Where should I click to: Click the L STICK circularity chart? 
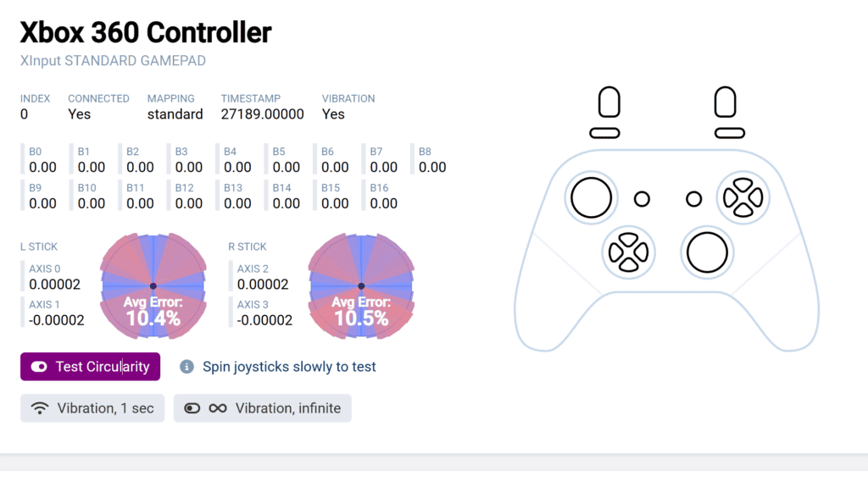point(153,286)
